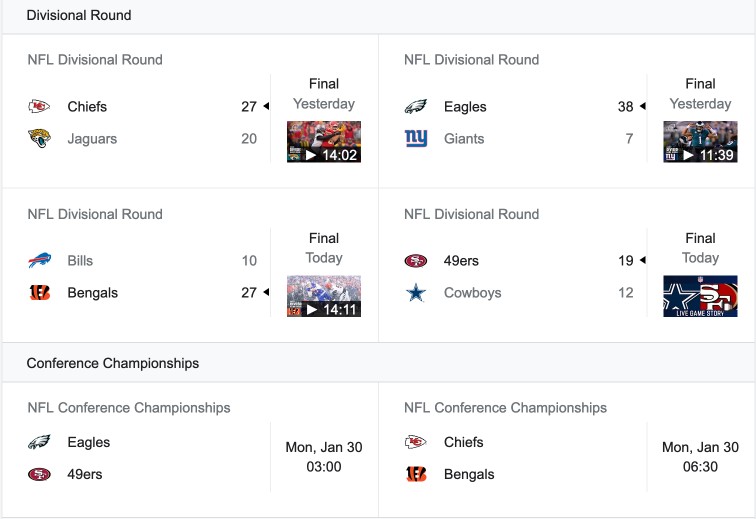Click the Buffalo Bills logo

pyautogui.click(x=39, y=260)
